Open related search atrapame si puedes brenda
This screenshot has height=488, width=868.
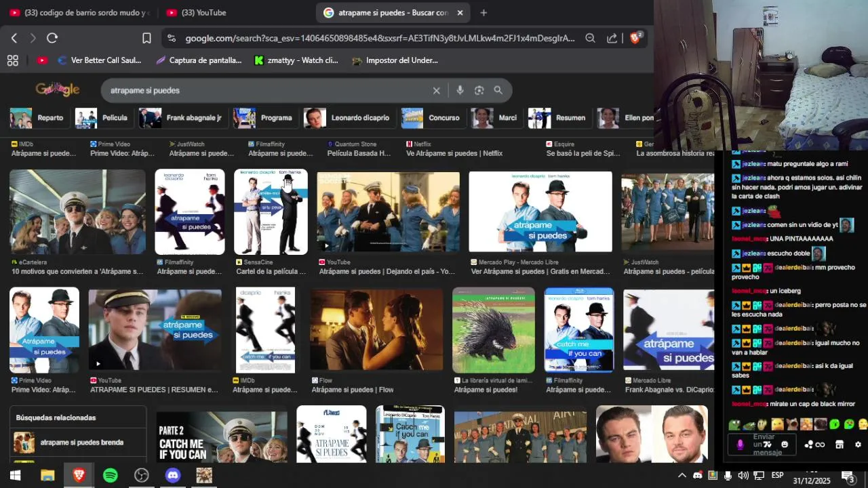click(x=78, y=443)
